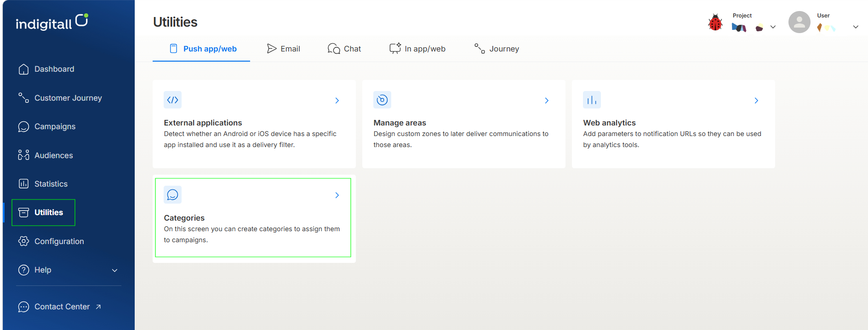Click the External applications code icon

point(173,100)
